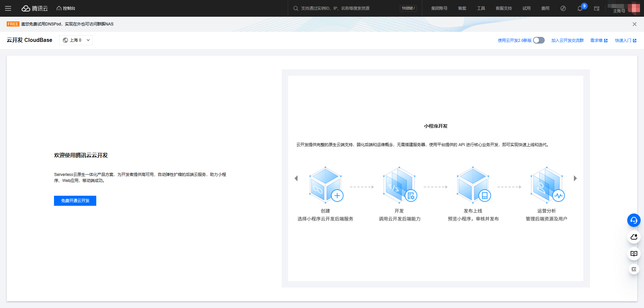
Task: Go to 控制台 console home
Action: (66, 8)
